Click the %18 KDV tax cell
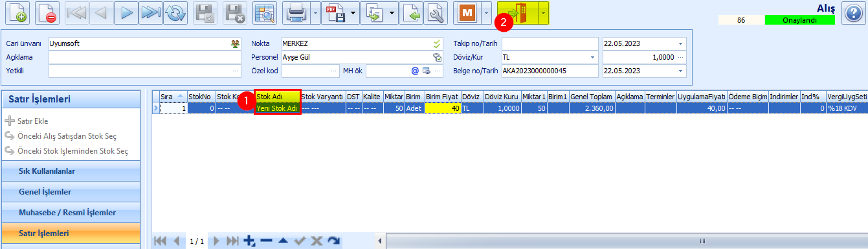 point(847,109)
